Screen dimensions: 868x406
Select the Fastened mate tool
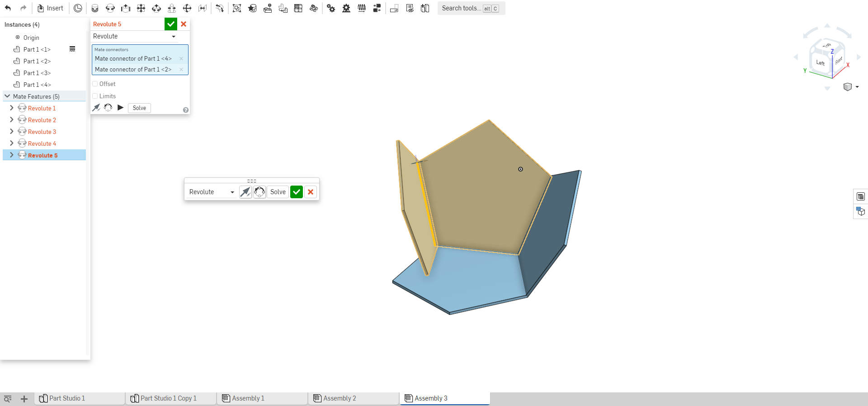[x=95, y=8]
